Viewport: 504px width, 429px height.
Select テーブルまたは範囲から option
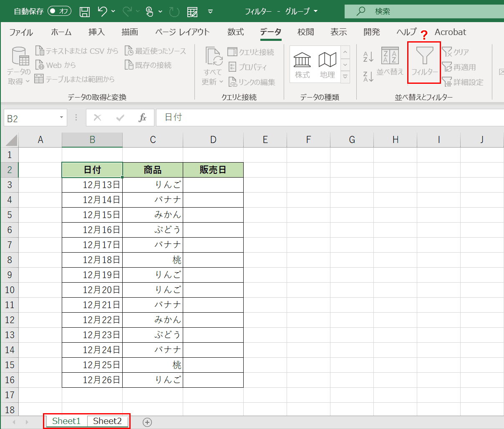(74, 79)
